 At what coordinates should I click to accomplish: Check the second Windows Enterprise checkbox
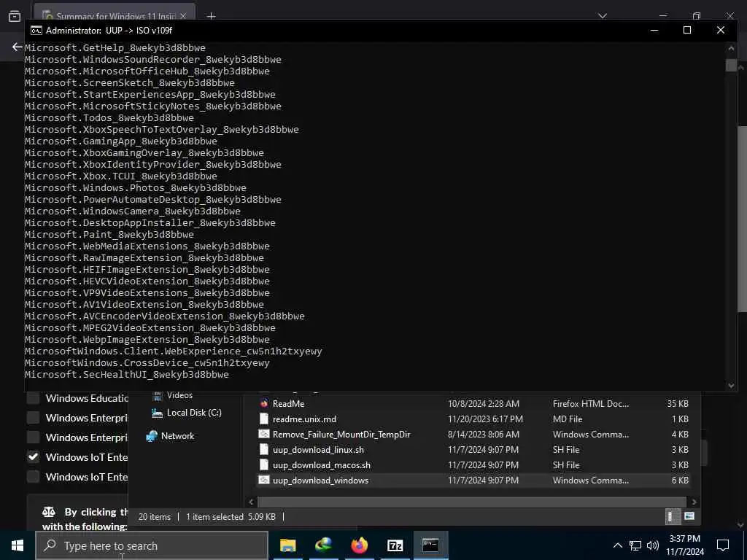tap(33, 437)
